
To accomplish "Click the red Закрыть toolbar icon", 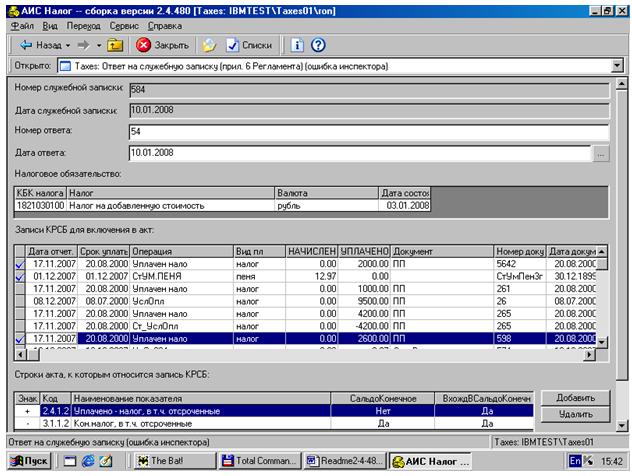I will tap(144, 45).
